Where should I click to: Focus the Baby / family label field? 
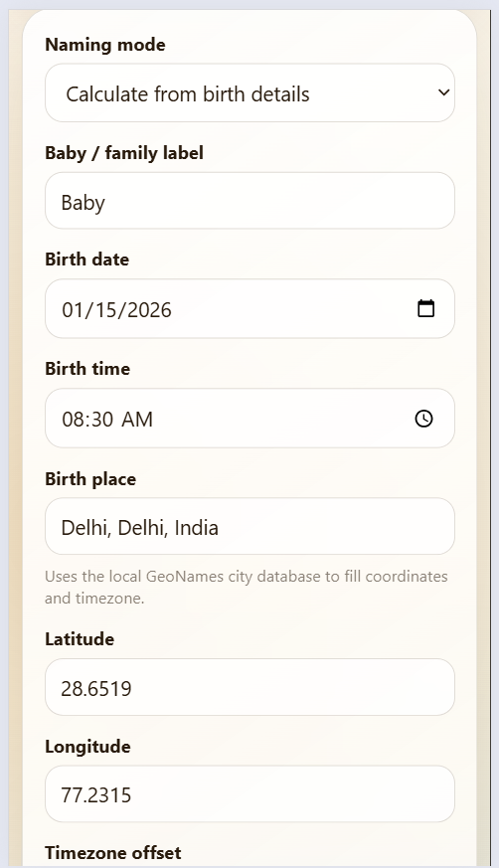coord(249,201)
